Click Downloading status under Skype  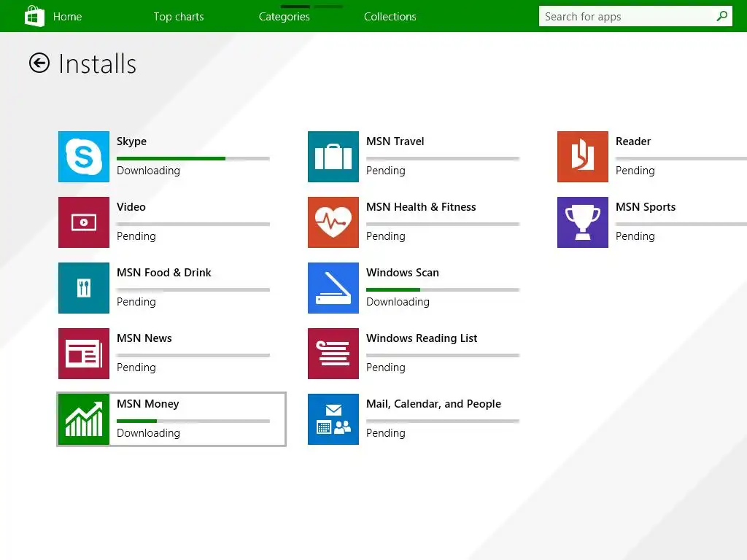148,171
